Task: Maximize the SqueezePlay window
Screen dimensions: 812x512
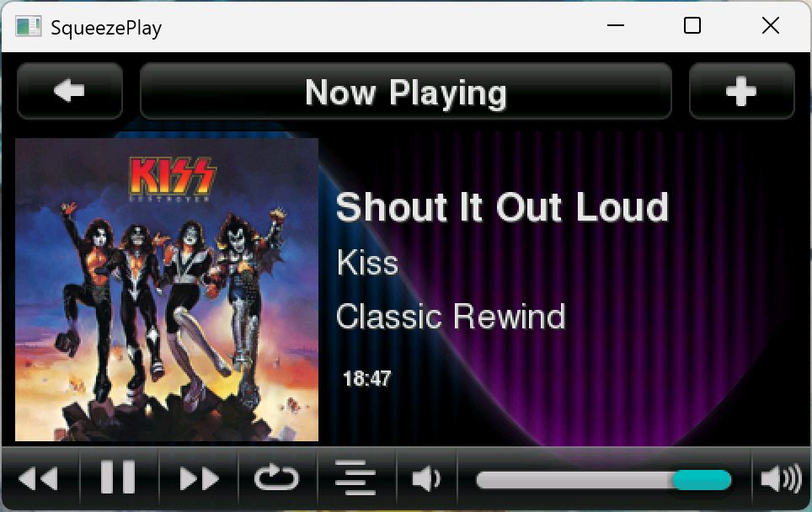Action: point(692,25)
